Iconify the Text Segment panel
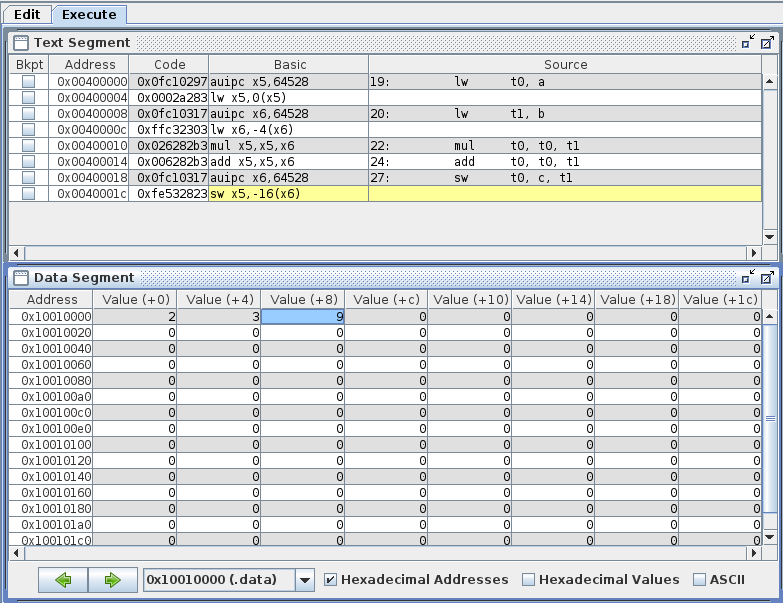Image resolution: width=783 pixels, height=603 pixels. point(748,42)
